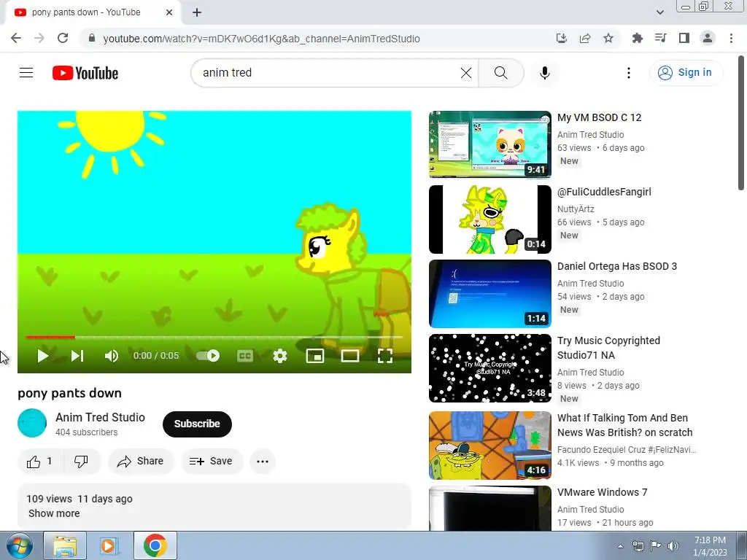Subscribe to Anim Tred Studio

click(x=197, y=424)
